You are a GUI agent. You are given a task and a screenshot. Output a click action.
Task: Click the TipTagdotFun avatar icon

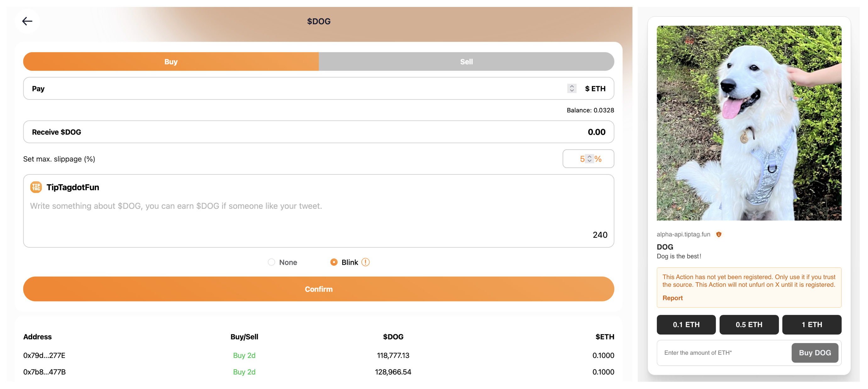[x=36, y=187]
